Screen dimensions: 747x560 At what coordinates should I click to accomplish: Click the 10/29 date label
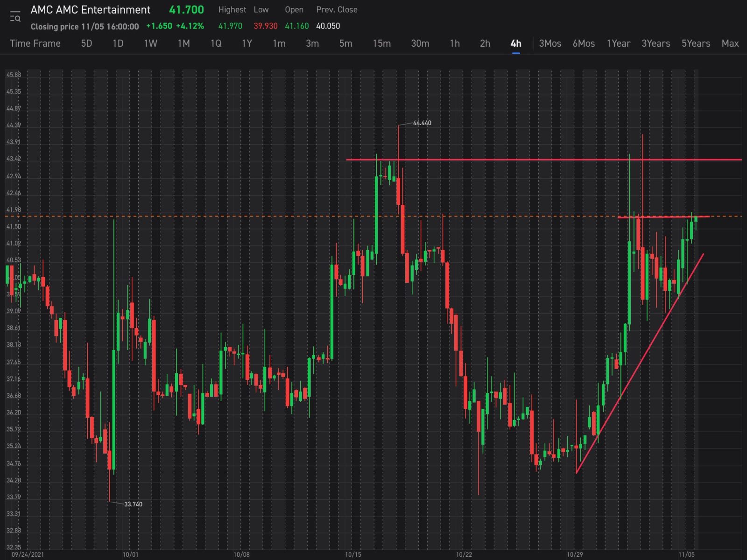tap(575, 554)
